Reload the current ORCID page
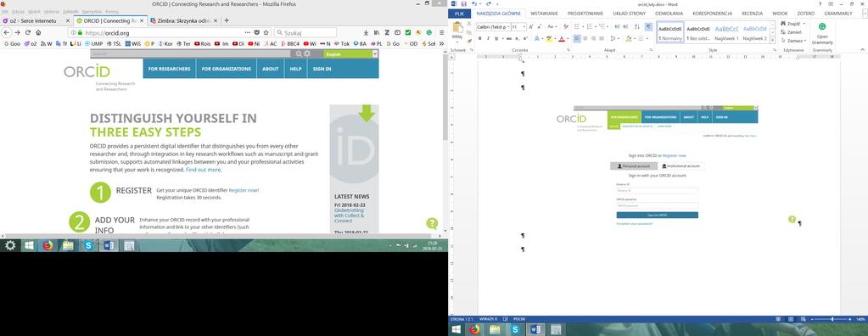868x336 pixels. pyautogui.click(x=28, y=33)
